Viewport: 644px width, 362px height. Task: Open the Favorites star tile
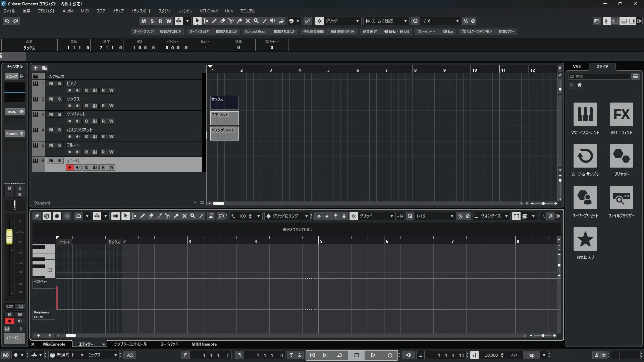(585, 239)
